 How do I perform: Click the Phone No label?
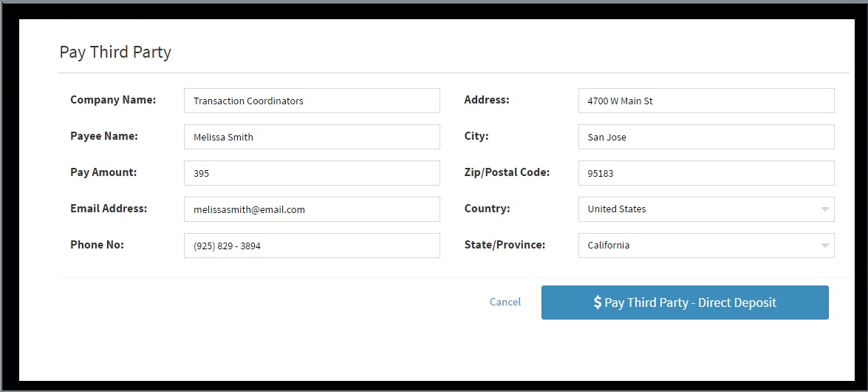point(98,245)
